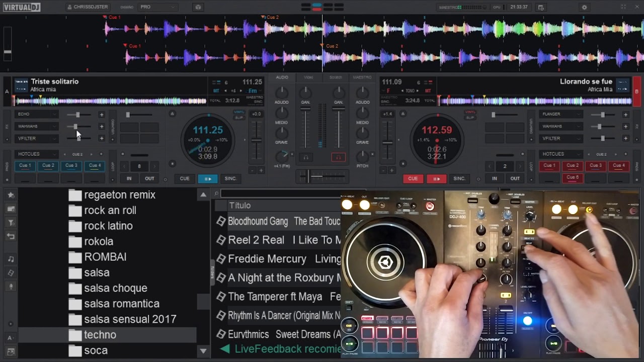Click the ECHO effect amount slider

(x=79, y=115)
